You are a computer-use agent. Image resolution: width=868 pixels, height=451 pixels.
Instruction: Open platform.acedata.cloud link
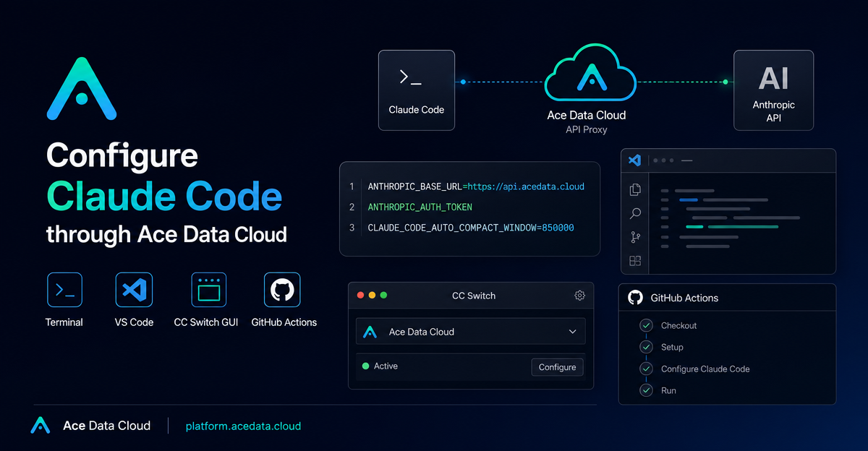(x=243, y=426)
